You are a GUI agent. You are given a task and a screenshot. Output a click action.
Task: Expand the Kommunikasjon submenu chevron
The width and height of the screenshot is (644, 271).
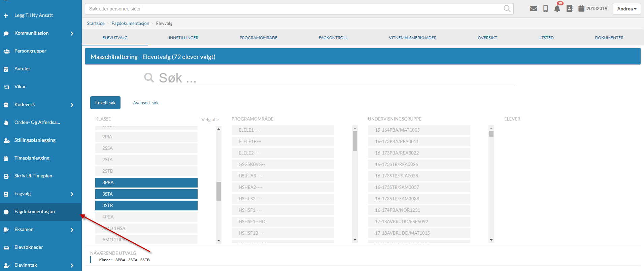pyautogui.click(x=72, y=33)
